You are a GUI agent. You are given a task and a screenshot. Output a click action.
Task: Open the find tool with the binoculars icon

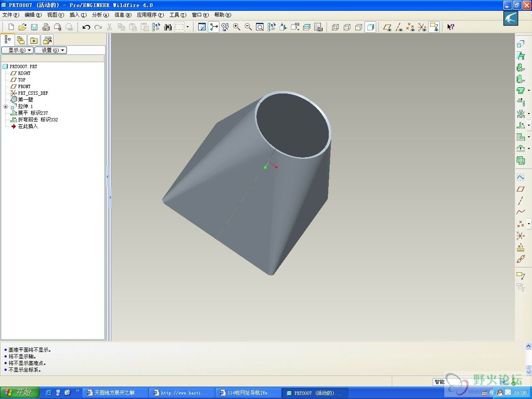(168, 27)
